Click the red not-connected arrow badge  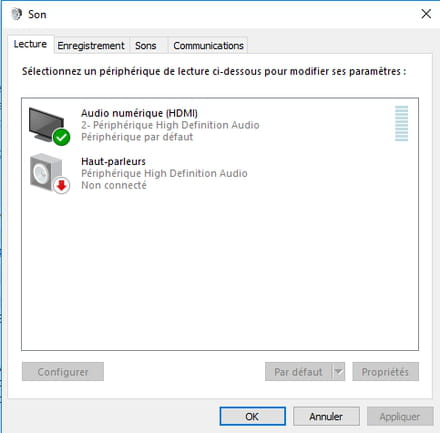(61, 186)
